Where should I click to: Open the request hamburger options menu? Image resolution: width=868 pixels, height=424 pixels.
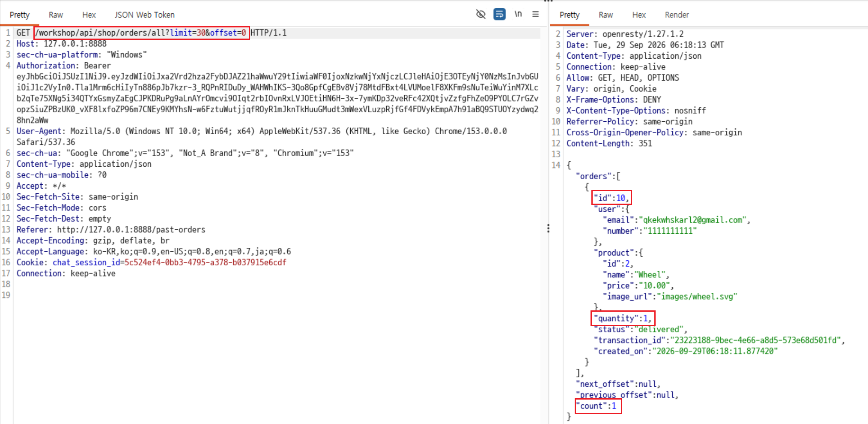pyautogui.click(x=535, y=14)
